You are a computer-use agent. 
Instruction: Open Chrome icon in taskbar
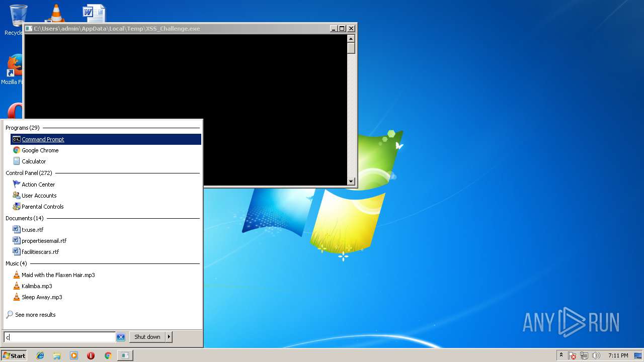108,355
